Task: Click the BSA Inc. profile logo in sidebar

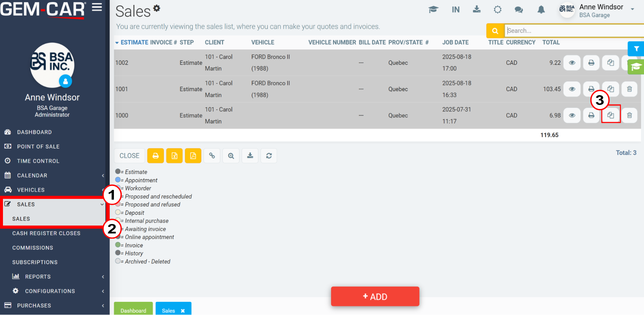Action: click(x=52, y=65)
